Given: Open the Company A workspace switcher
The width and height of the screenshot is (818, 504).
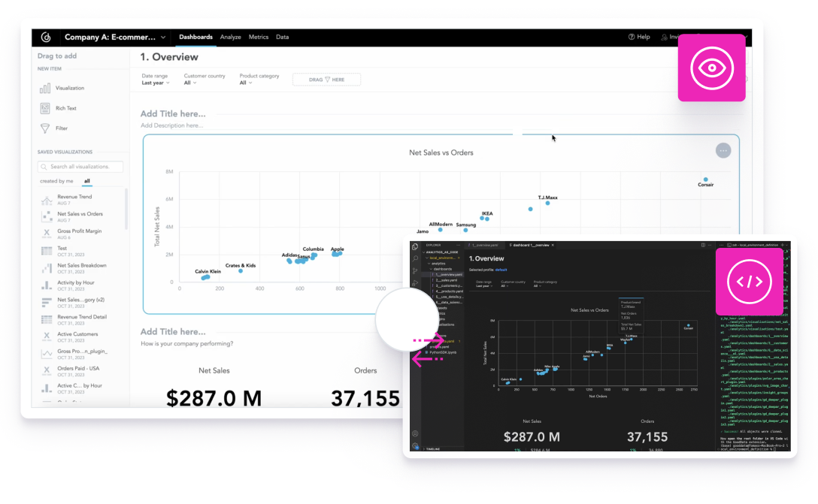Looking at the screenshot, I should tap(114, 37).
